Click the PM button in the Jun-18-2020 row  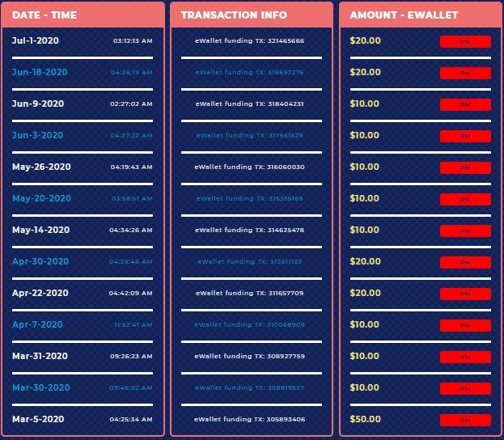coord(465,73)
